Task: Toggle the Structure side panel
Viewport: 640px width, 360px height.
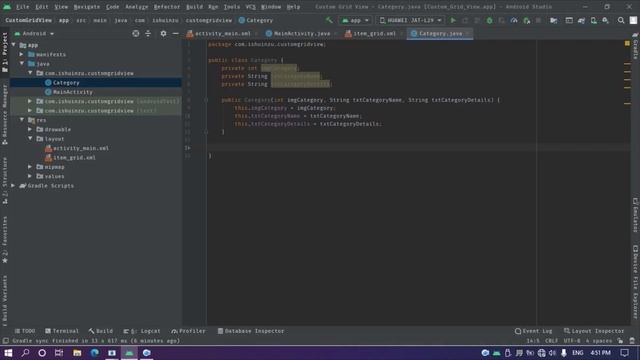Action: (x=5, y=180)
